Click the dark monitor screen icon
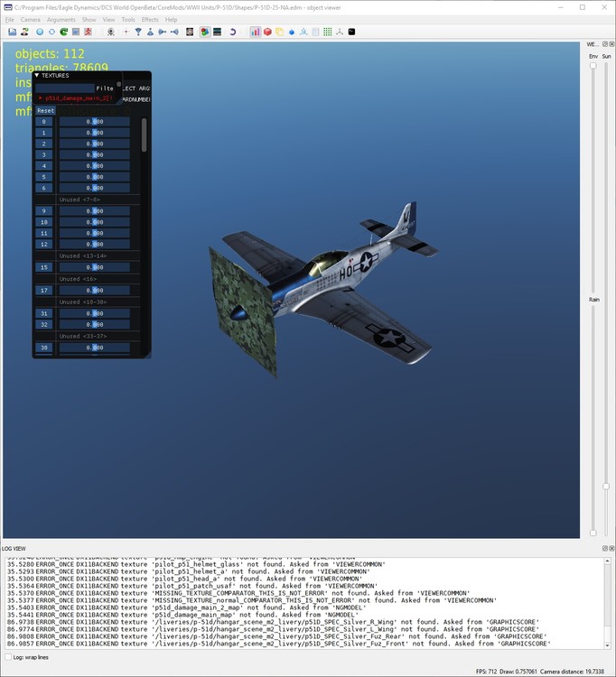The image size is (616, 677). [x=218, y=32]
